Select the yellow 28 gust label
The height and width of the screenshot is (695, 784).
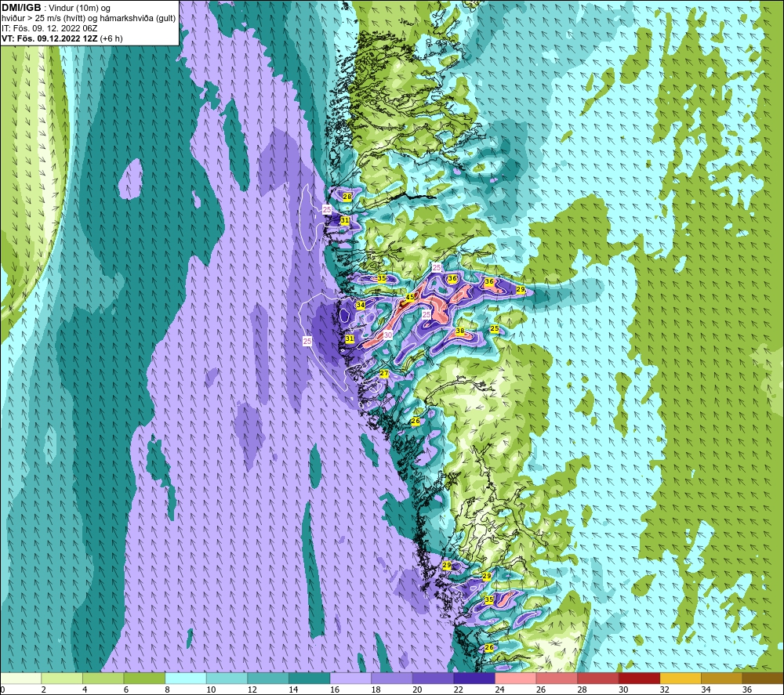347,197
